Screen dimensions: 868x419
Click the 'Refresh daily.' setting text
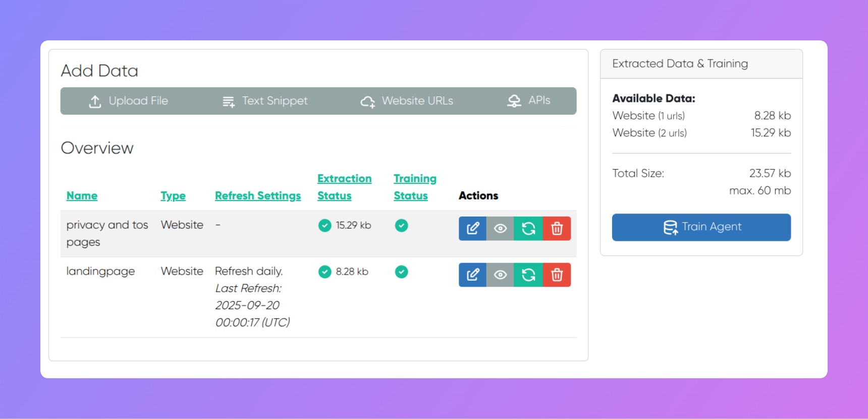click(x=249, y=271)
